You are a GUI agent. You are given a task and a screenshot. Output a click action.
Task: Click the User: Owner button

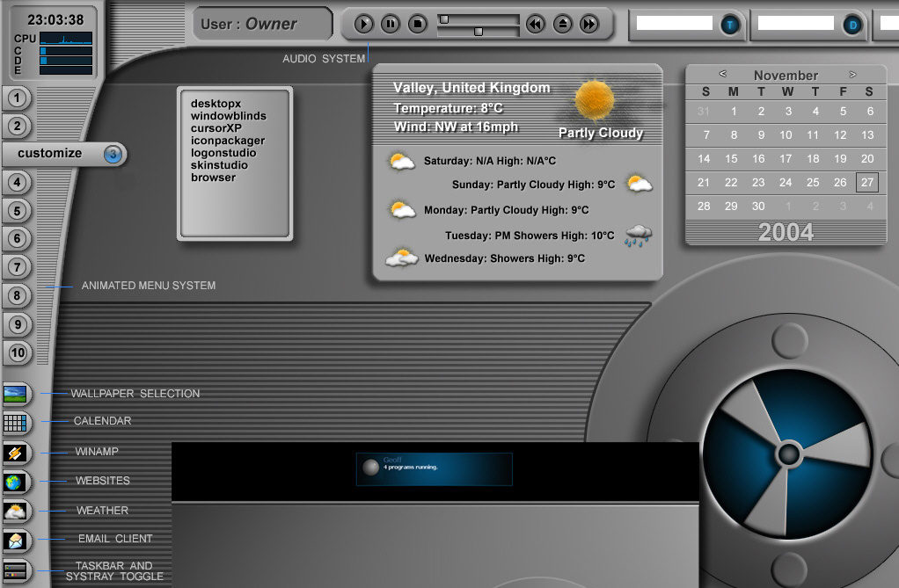point(262,23)
